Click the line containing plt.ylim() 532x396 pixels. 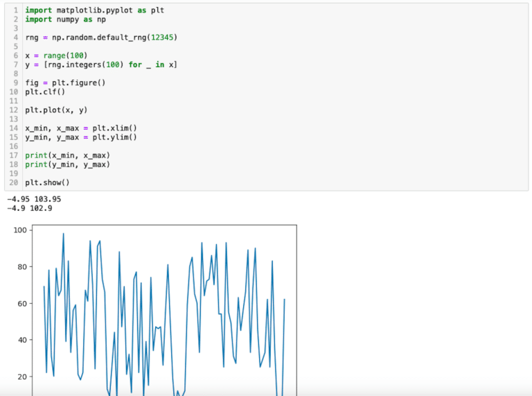[81, 137]
